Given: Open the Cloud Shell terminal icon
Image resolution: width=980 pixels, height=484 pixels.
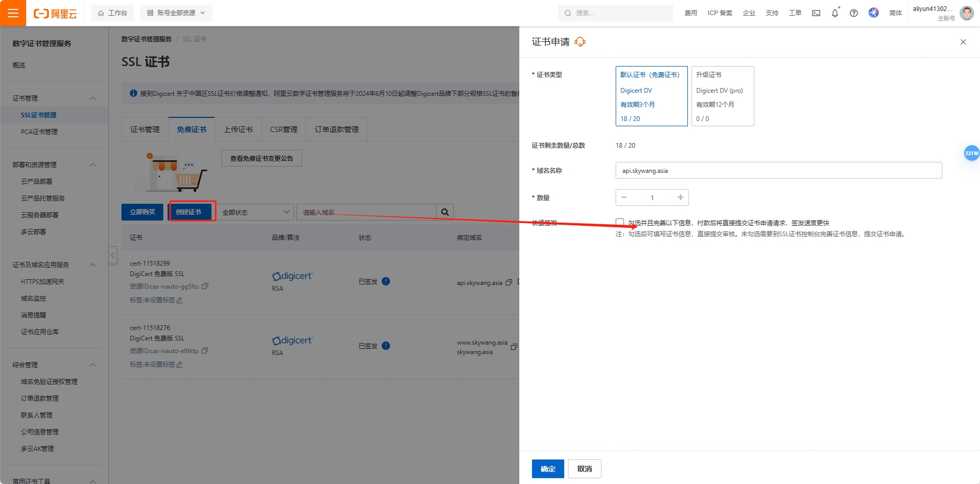Looking at the screenshot, I should click(x=816, y=13).
